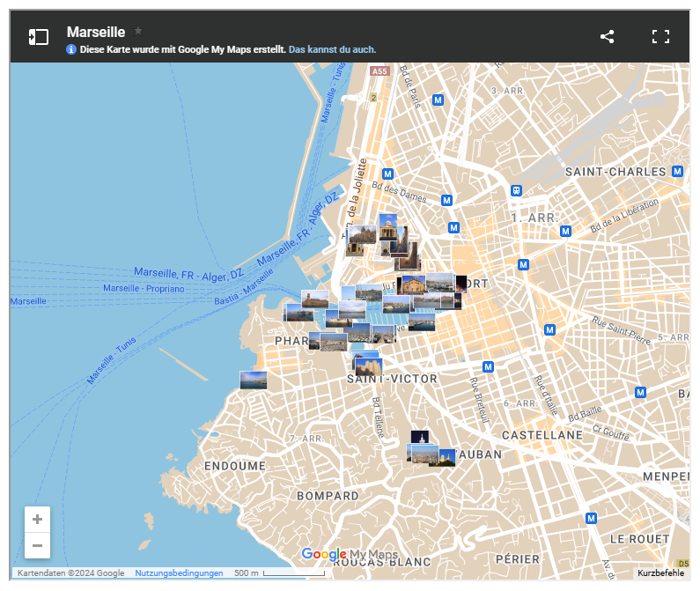
Task: Select the metro icon beside Saint-Charles label
Action: [677, 171]
